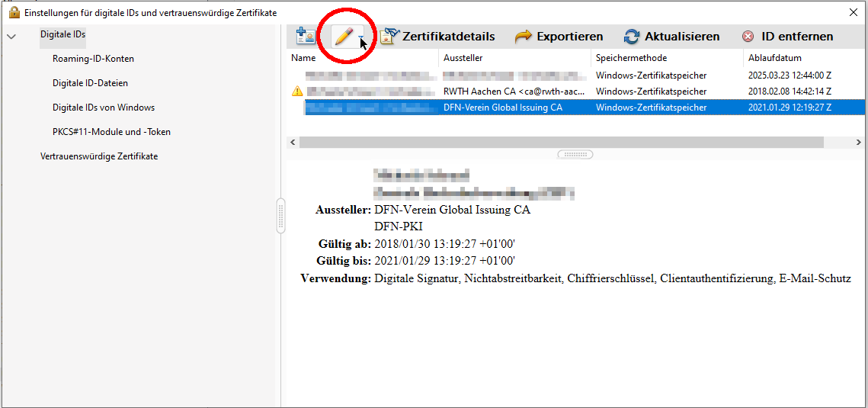Click the horizontal splitter handle below list
The image size is (868, 408).
(x=575, y=155)
